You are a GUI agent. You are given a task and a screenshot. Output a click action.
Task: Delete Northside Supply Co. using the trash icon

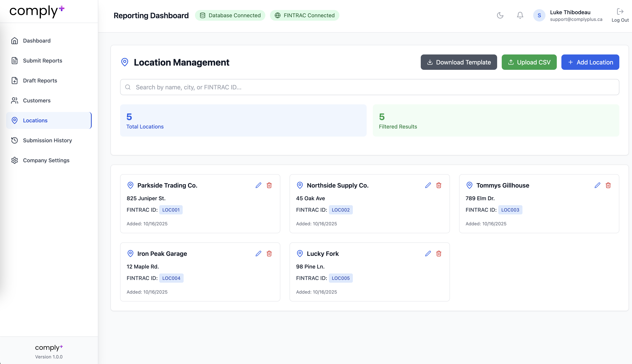coord(439,185)
